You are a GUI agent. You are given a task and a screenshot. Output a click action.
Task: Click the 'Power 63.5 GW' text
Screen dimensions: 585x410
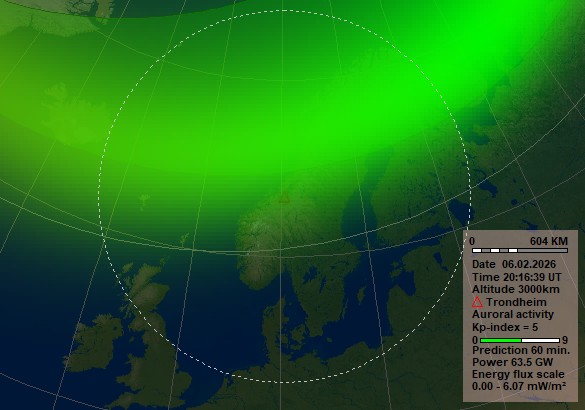click(x=512, y=362)
